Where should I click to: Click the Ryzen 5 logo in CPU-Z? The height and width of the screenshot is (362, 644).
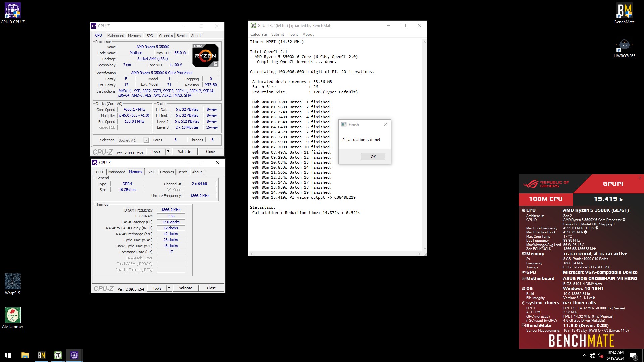click(206, 55)
